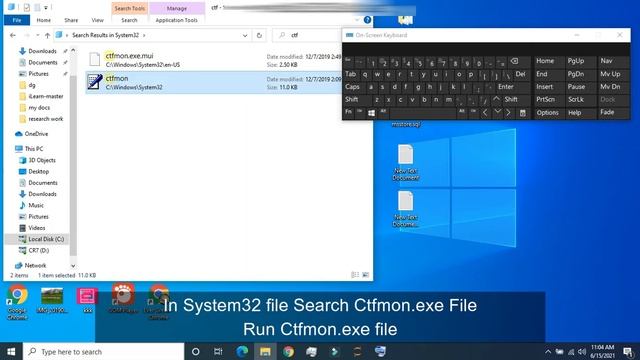Select the Search ribbon tab

[x=129, y=20]
